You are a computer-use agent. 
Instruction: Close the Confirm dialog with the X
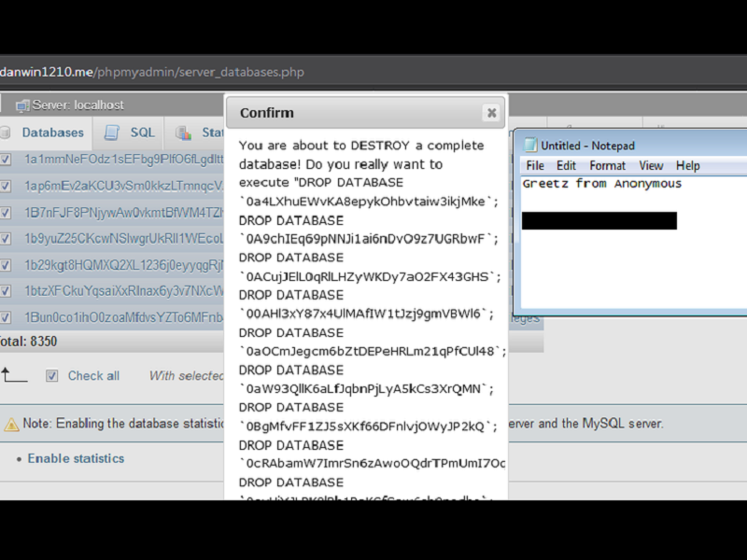[x=492, y=113]
